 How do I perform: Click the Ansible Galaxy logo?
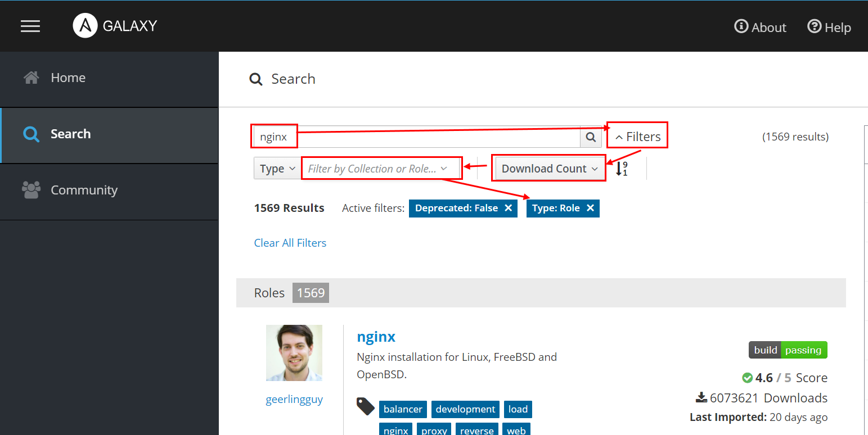click(x=115, y=26)
